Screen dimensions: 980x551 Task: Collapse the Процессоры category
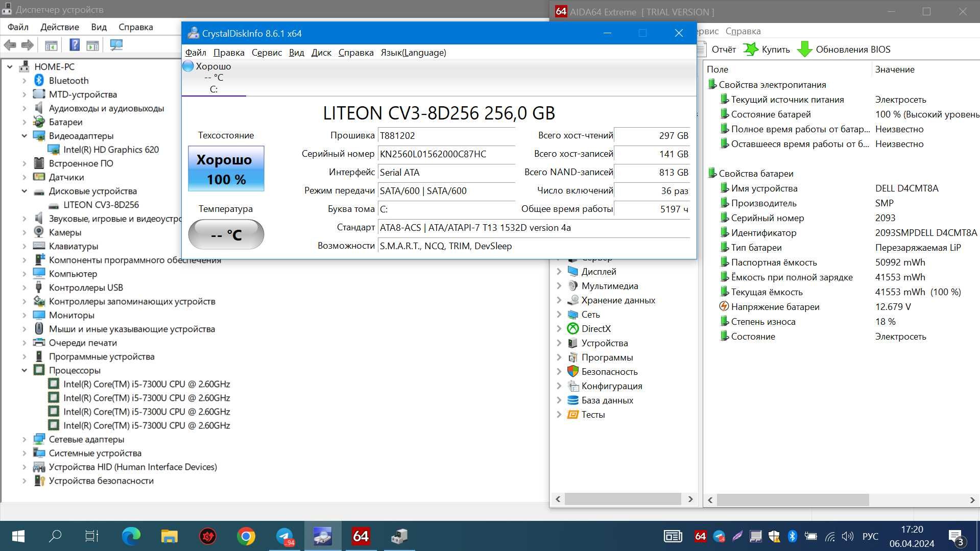tap(24, 370)
